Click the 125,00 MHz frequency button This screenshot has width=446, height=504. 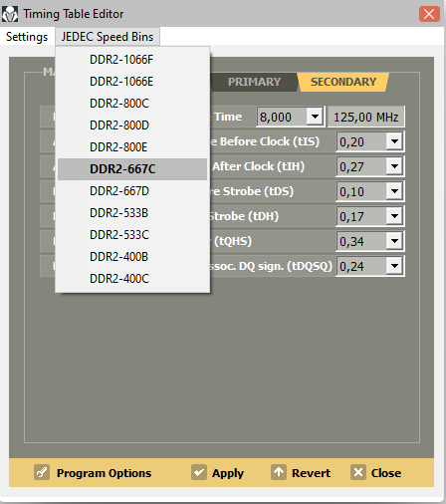[x=365, y=117]
